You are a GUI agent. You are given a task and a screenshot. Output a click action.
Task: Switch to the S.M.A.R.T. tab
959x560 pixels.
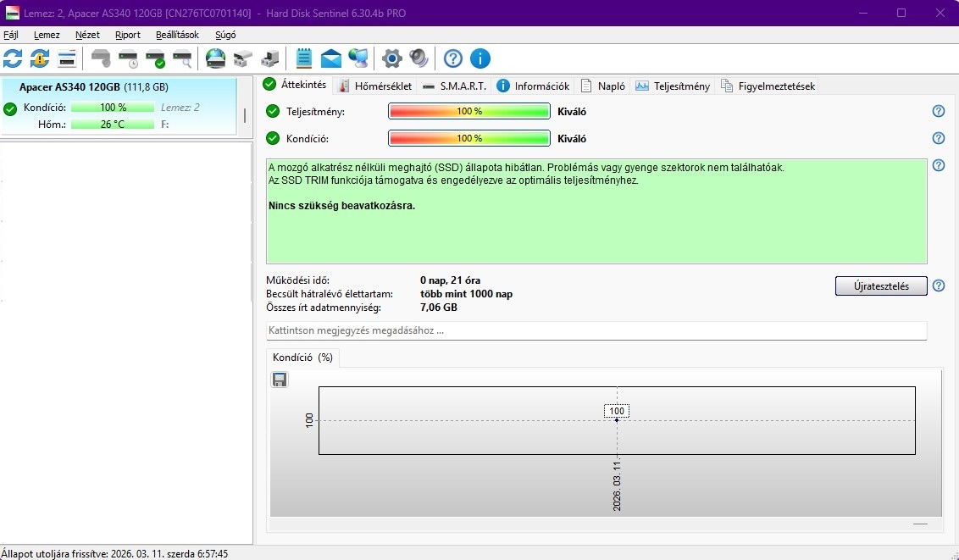pyautogui.click(x=454, y=86)
